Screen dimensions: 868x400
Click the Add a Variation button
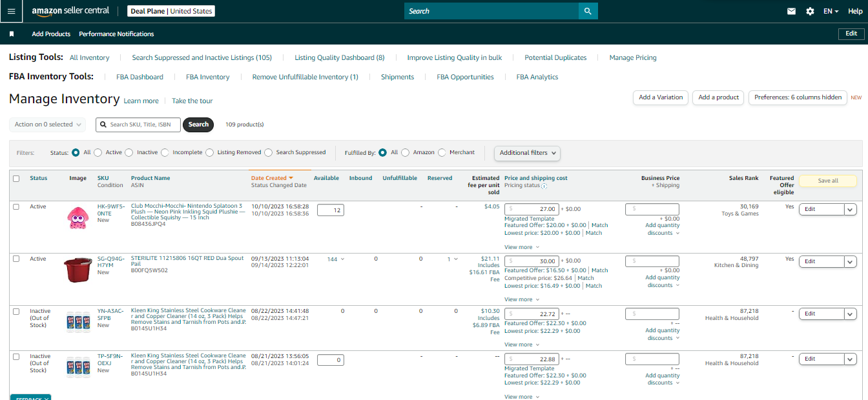[x=661, y=97]
